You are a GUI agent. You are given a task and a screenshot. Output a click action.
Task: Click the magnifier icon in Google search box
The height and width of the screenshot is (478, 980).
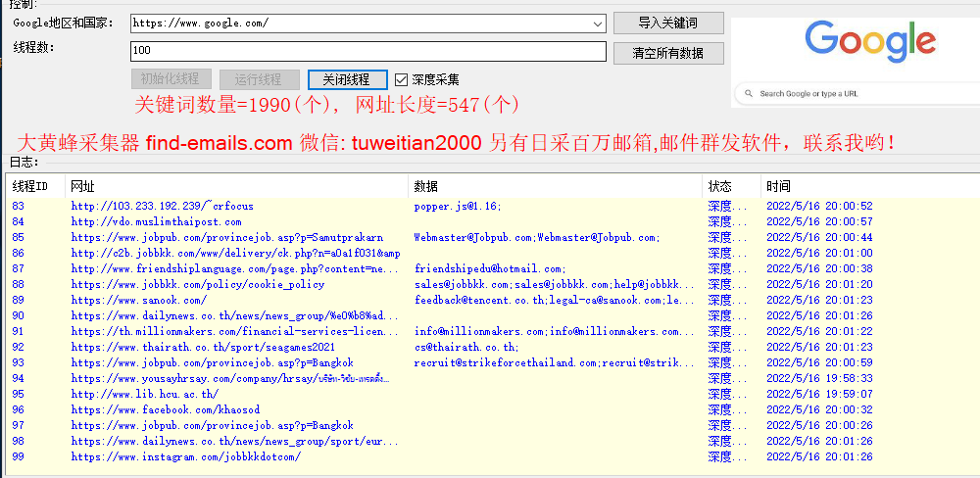[748, 94]
